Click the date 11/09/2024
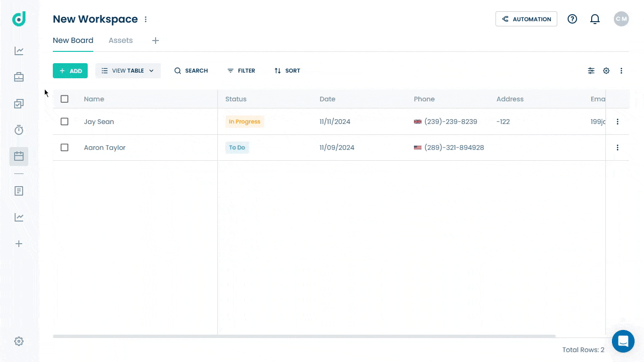The height and width of the screenshot is (362, 644). (x=337, y=148)
